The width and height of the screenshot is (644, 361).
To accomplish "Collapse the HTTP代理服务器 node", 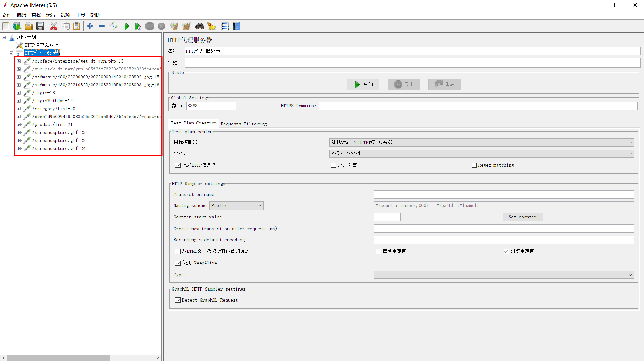I will (x=11, y=53).
